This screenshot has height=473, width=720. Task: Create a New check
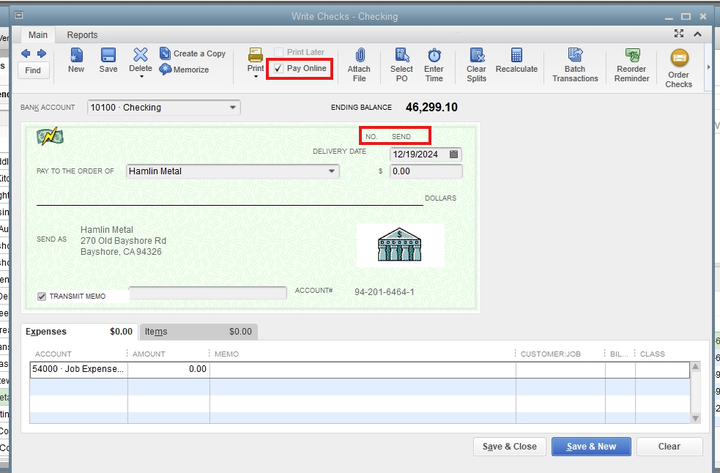[76, 60]
